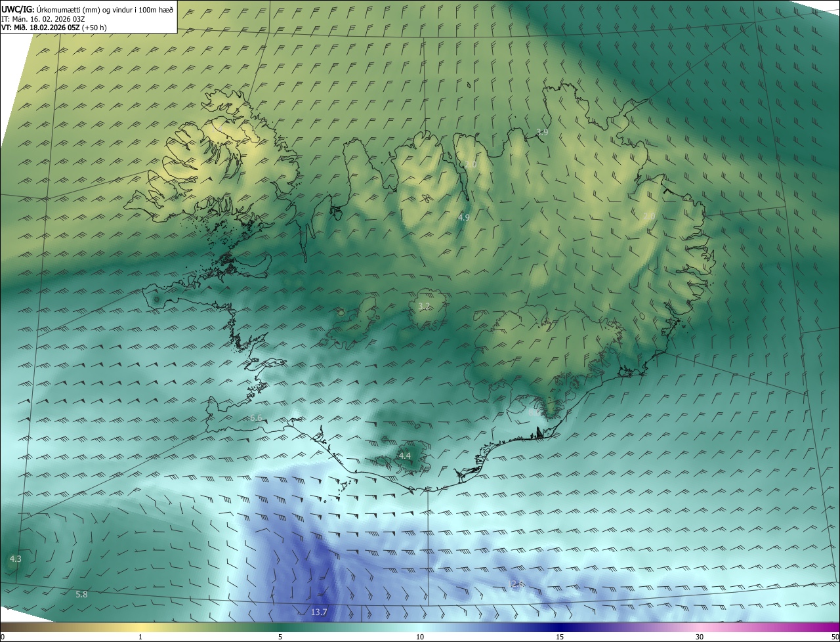Screen dimensions: 840x642
Task: Click the '15' tick on the color scale
Action: click(x=560, y=637)
